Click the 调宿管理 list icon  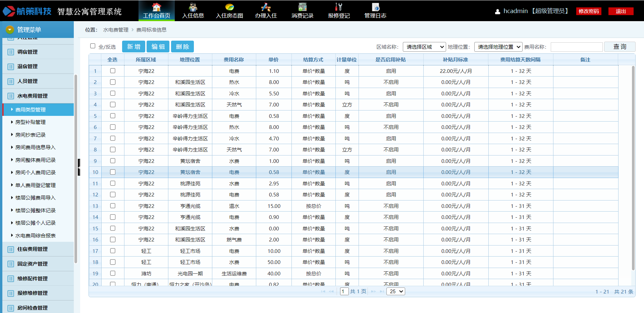[x=11, y=52]
